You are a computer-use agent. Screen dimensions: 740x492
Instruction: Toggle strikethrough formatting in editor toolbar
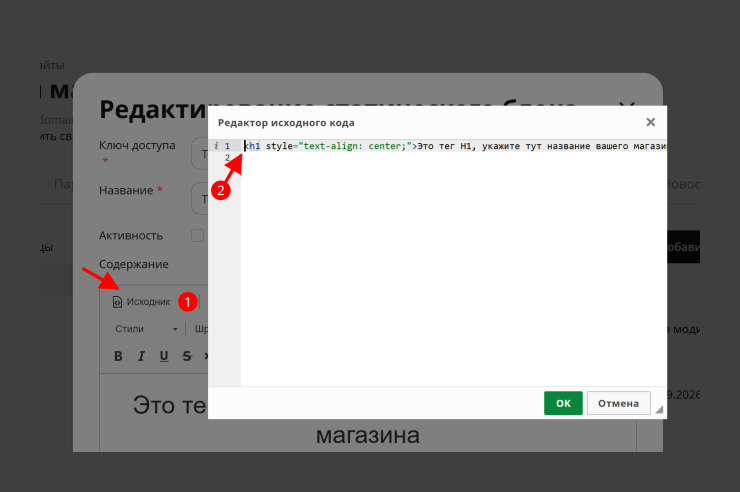[x=187, y=356]
